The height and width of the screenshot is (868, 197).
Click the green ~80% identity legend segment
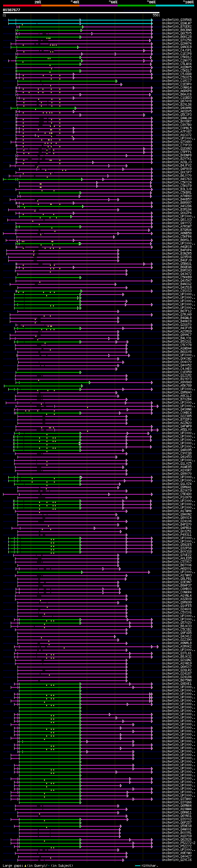click(x=137, y=6)
